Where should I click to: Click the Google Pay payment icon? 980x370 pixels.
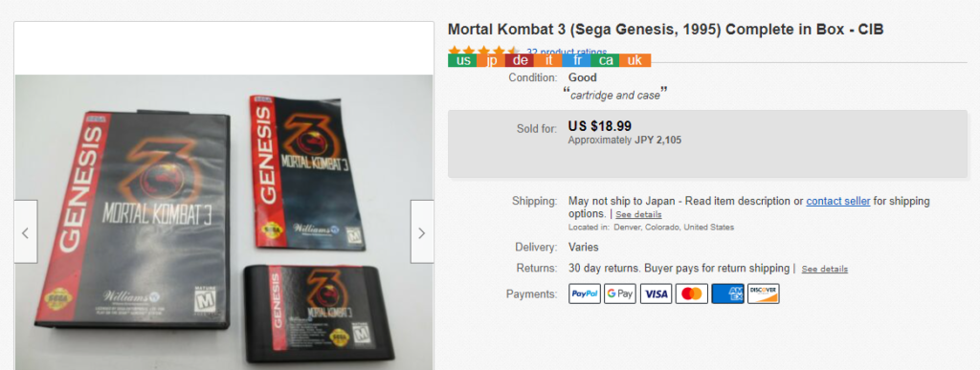click(620, 294)
